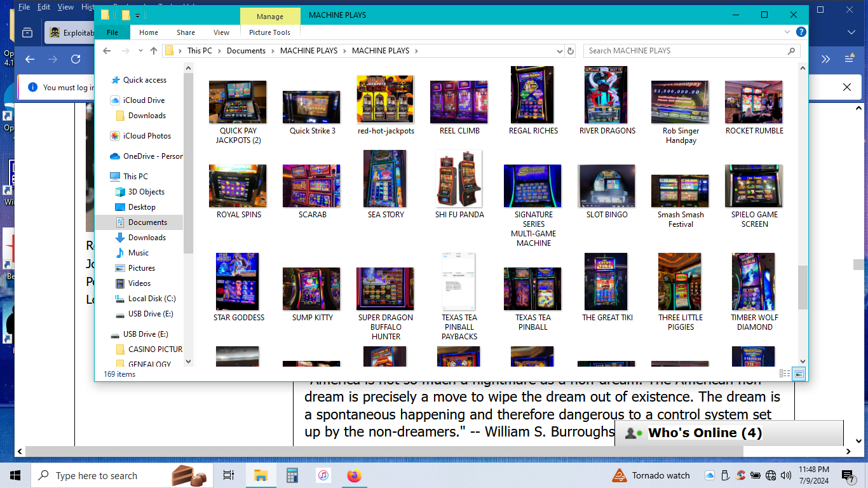Refresh the MACHINE PLAYS folder view

tap(571, 51)
